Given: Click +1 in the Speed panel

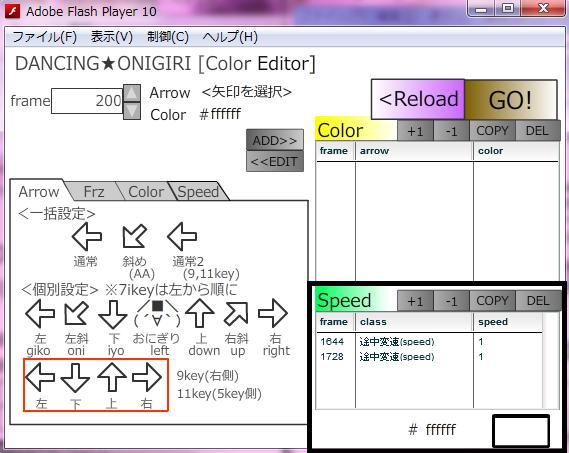Looking at the screenshot, I should point(416,301).
